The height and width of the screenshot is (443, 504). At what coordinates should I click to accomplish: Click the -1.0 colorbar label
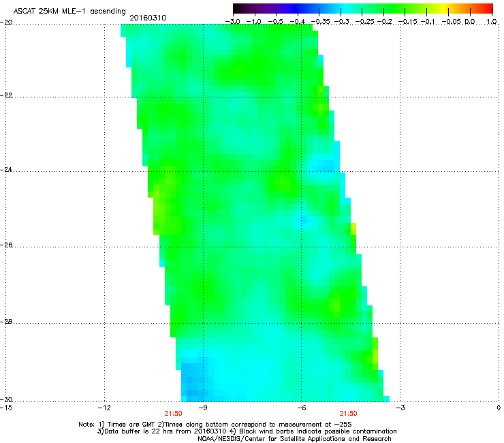pos(254,22)
